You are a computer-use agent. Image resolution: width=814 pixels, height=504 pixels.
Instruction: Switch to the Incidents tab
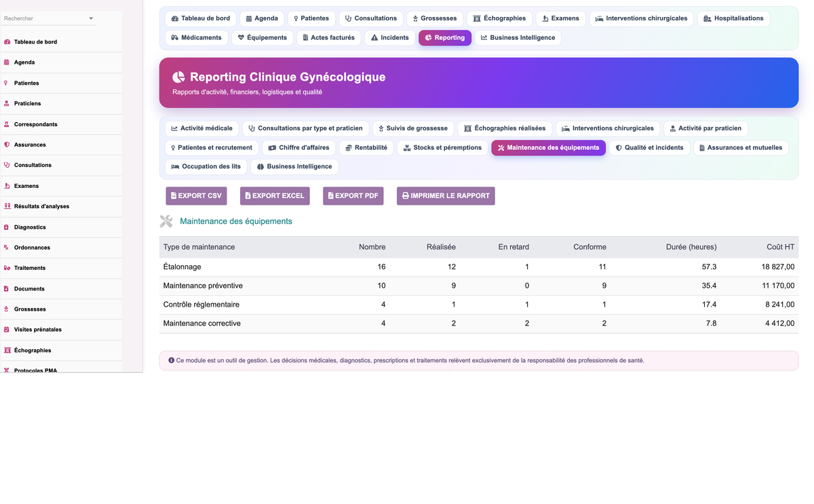[389, 37]
